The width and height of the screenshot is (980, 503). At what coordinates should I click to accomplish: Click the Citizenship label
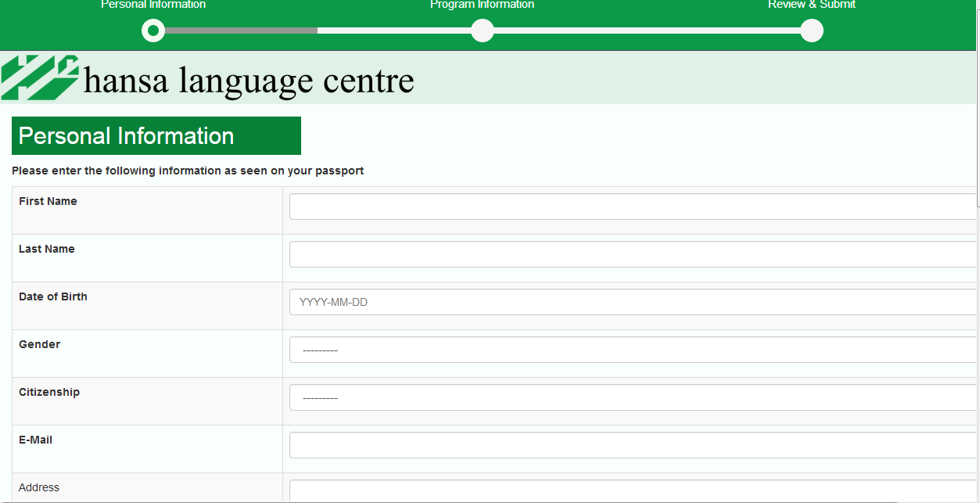pyautogui.click(x=49, y=392)
